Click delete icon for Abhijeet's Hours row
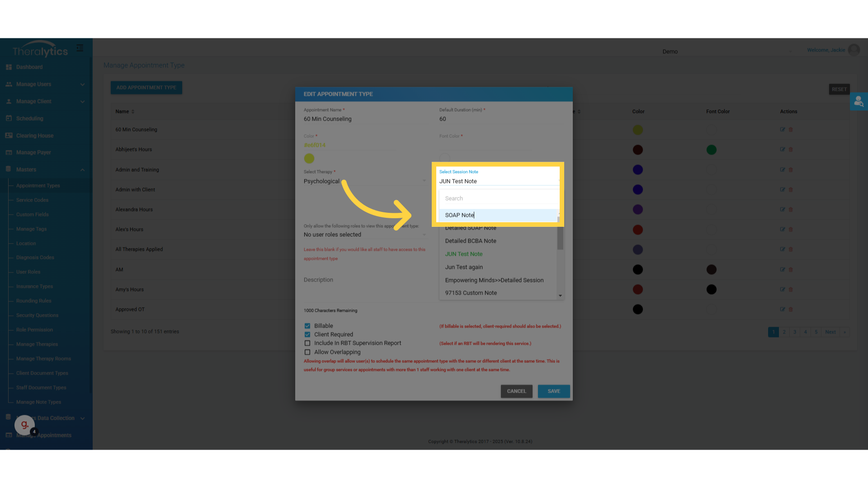This screenshot has width=868, height=488. pos(791,150)
